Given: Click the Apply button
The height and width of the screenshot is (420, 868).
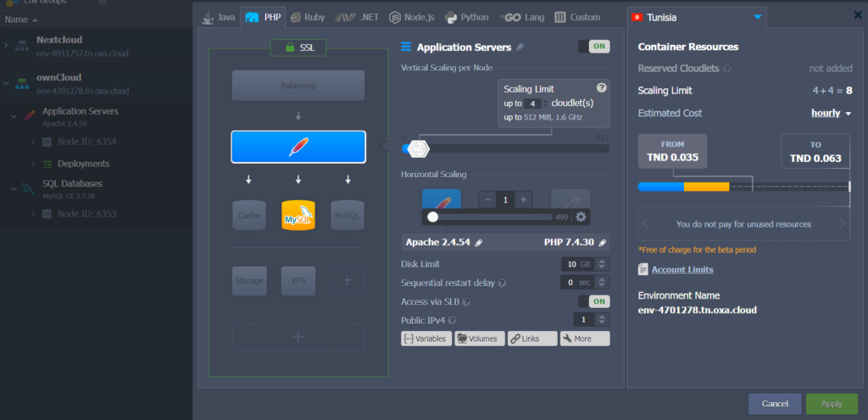Looking at the screenshot, I should tap(831, 403).
